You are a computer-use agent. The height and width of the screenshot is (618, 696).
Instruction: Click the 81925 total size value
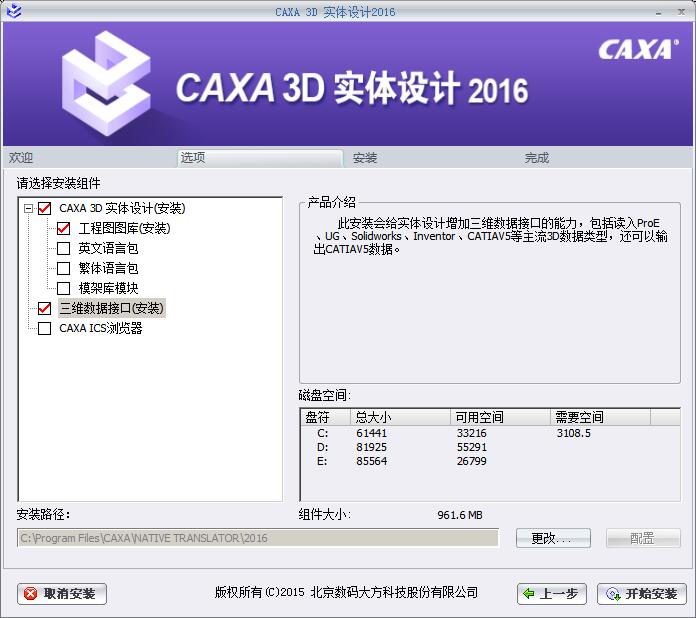pyautogui.click(x=372, y=447)
